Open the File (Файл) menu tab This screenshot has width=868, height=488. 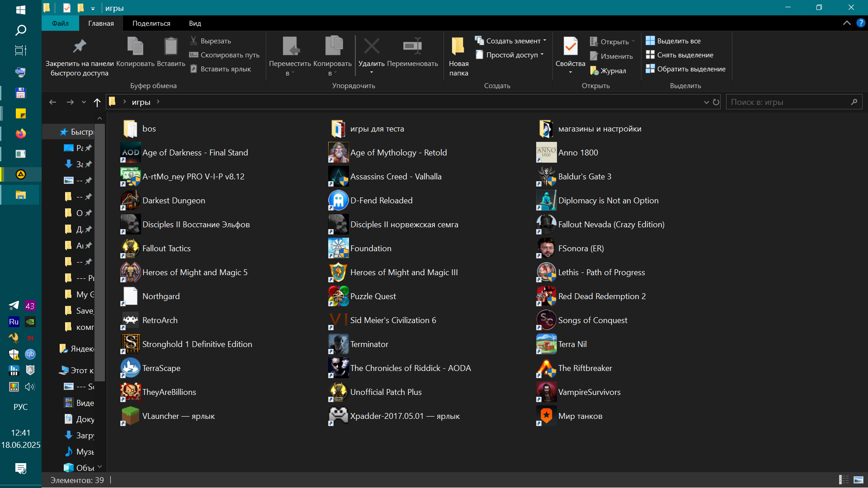tap(60, 23)
